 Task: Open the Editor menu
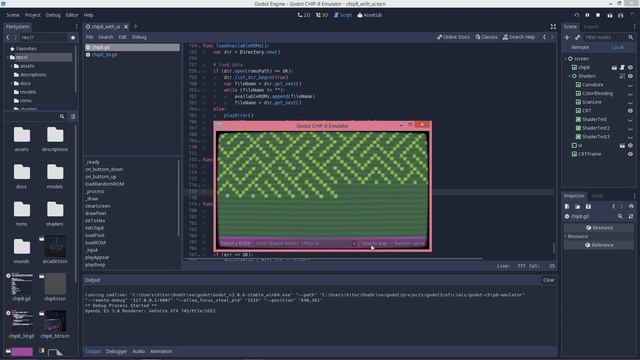[72, 15]
